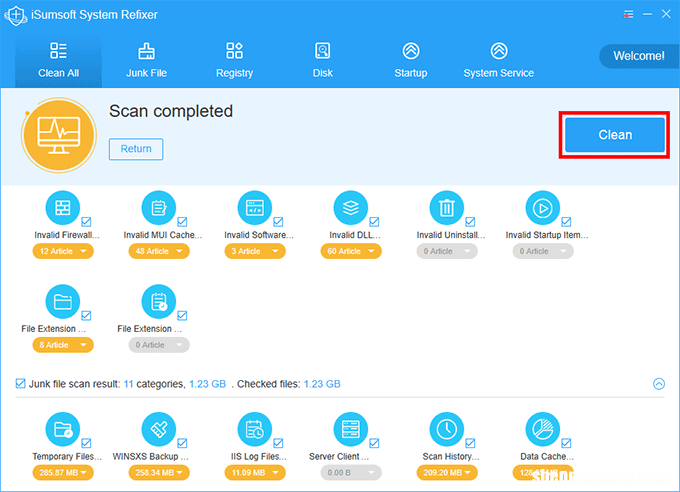Uncheck the IIS Log Files checkbox
The image size is (680, 492).
coord(278,443)
